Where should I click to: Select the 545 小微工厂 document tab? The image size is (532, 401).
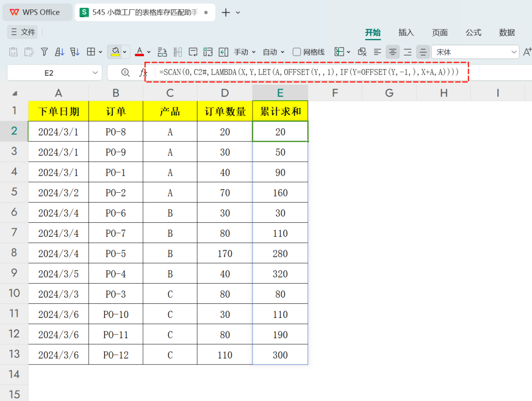pos(145,12)
